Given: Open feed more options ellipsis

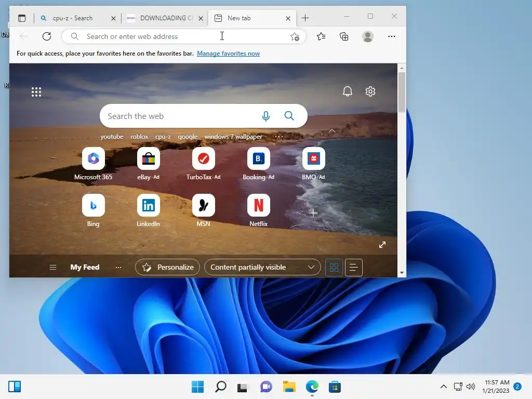Looking at the screenshot, I should [118, 268].
